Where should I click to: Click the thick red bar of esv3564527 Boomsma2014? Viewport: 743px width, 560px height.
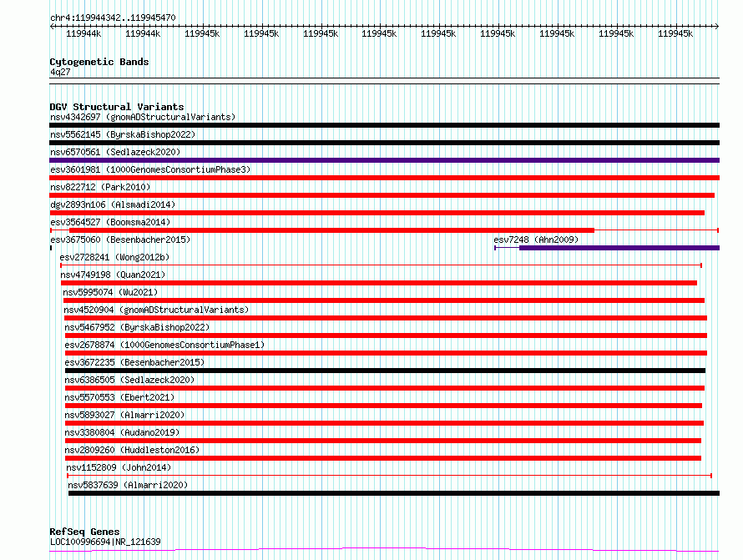(331, 230)
